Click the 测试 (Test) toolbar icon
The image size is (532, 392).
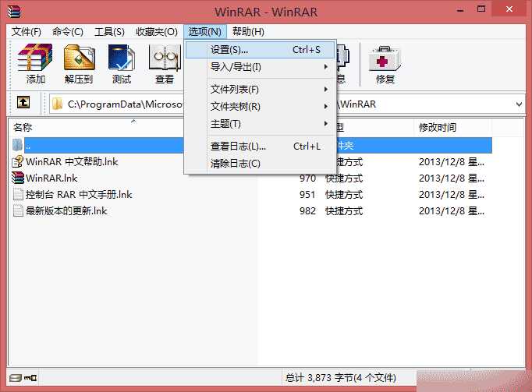coord(122,62)
